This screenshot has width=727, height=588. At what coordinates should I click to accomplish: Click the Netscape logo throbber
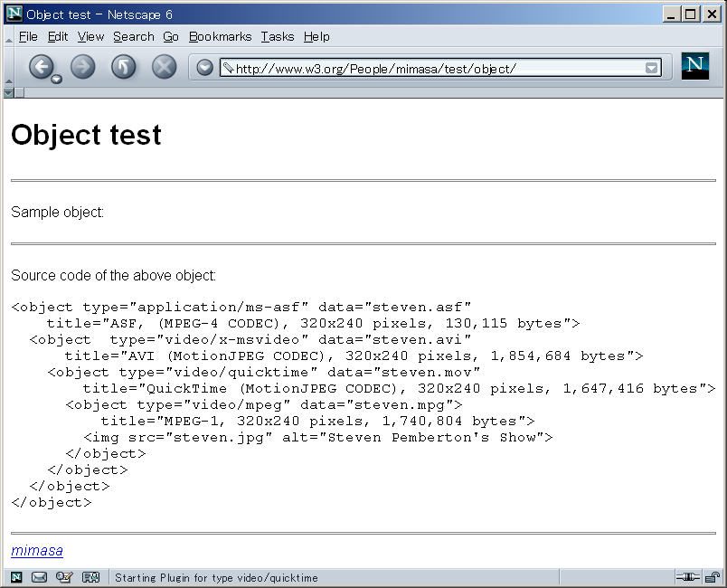coord(694,66)
